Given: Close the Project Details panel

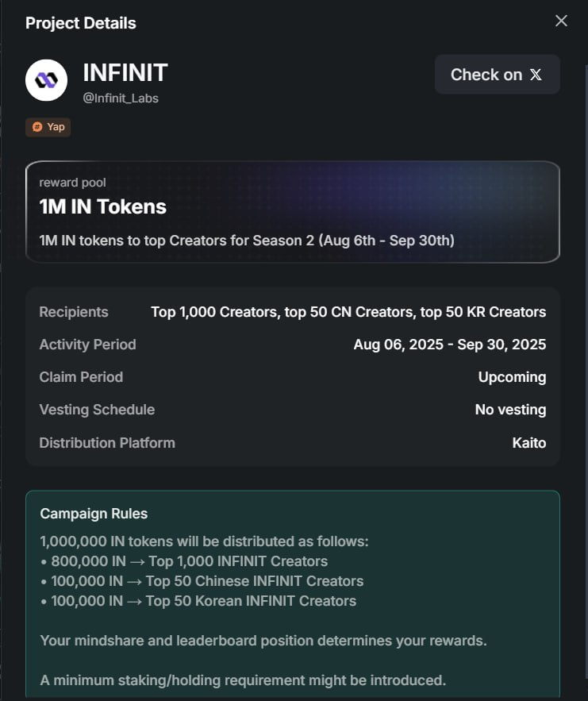Looking at the screenshot, I should (561, 21).
